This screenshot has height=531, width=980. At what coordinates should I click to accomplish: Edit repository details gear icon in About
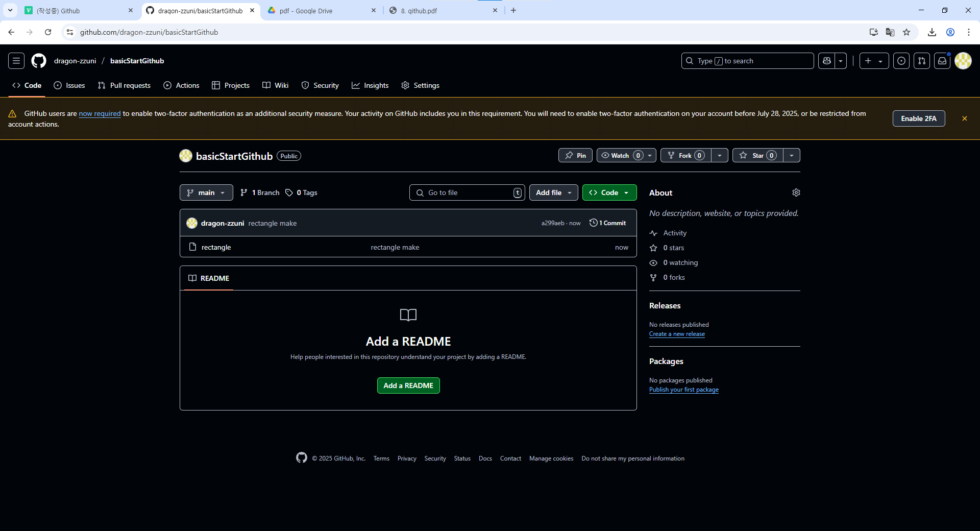click(796, 192)
